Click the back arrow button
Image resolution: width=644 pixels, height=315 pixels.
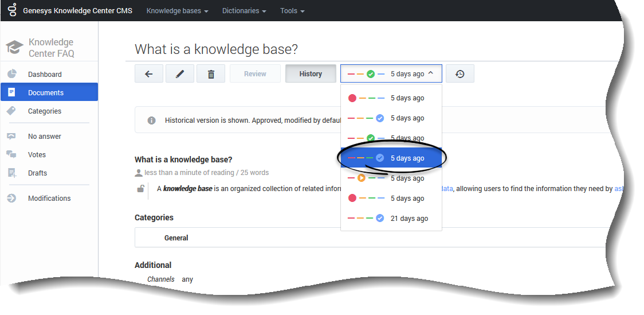149,74
